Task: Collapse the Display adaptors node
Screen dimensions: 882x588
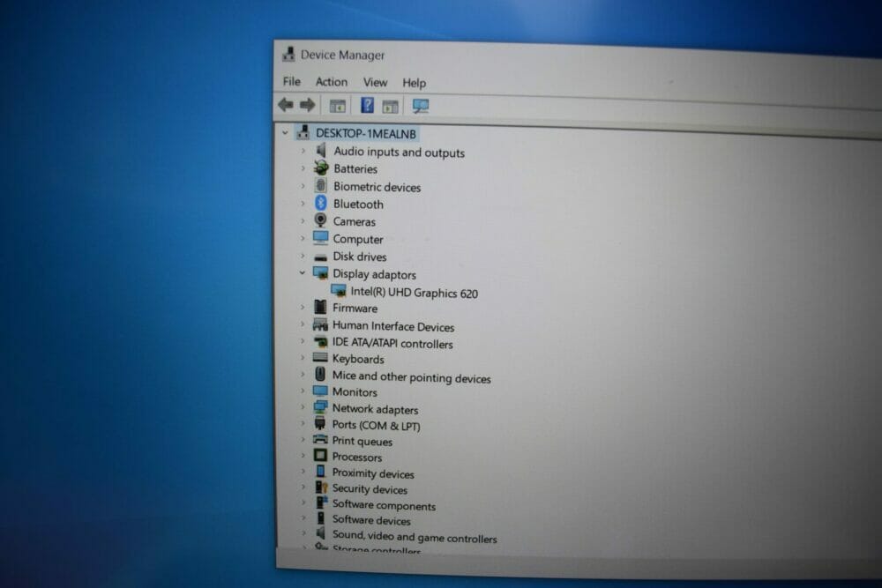Action: [x=302, y=272]
